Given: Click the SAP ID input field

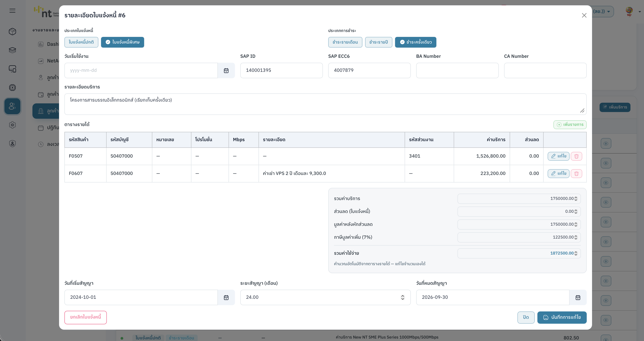Looking at the screenshot, I should tap(282, 70).
